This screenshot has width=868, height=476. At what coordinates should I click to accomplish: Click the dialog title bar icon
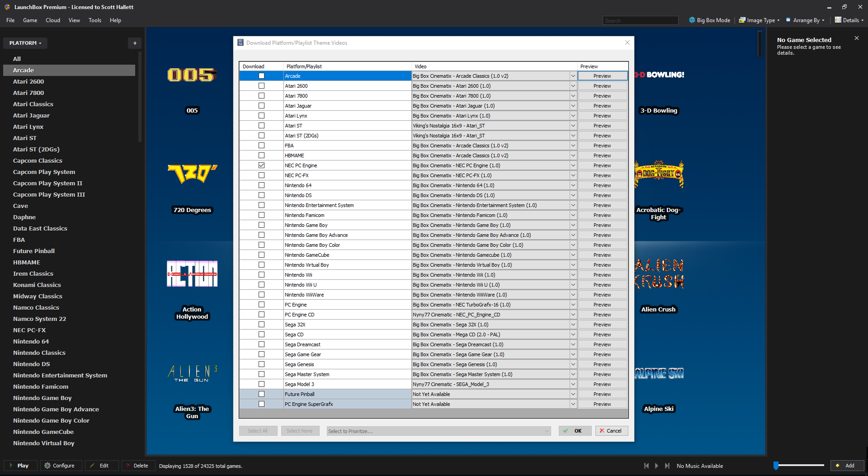point(241,42)
